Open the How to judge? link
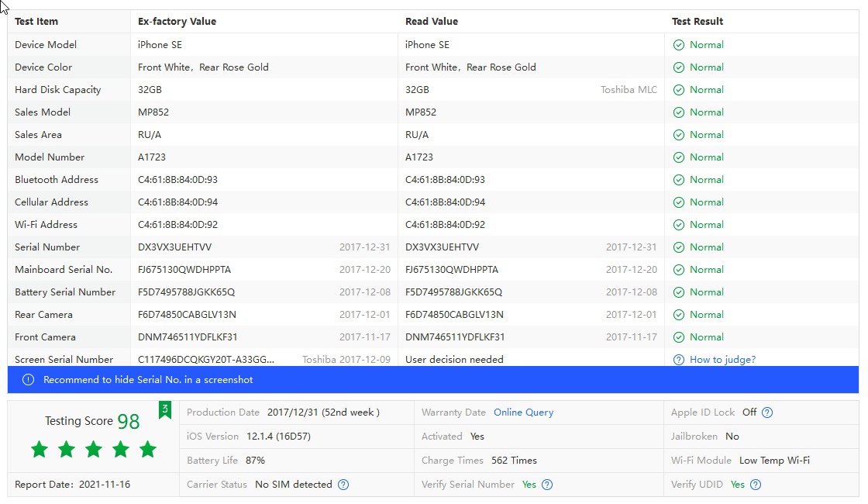Screen dimensions: 868x504 coord(722,360)
